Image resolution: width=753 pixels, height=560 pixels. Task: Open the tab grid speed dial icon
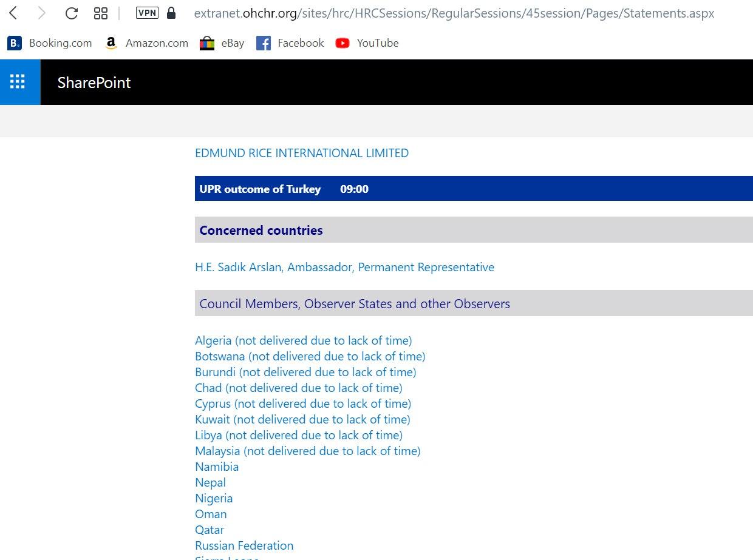coord(101,13)
